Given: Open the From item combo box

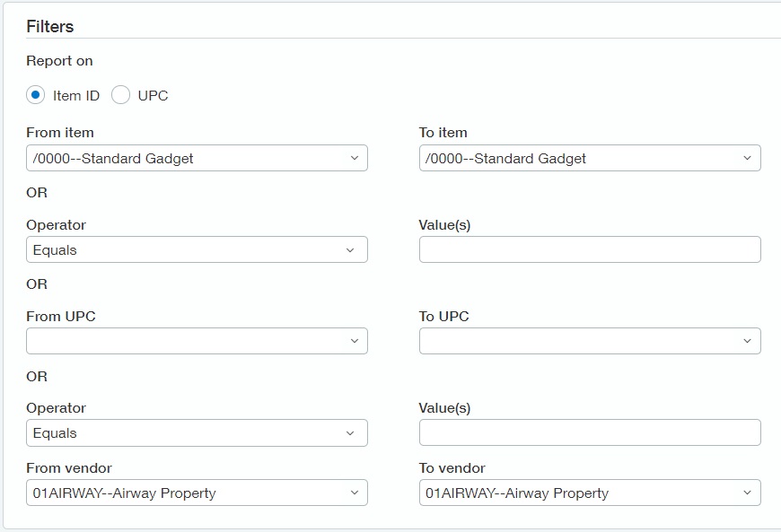Looking at the screenshot, I should [x=197, y=158].
